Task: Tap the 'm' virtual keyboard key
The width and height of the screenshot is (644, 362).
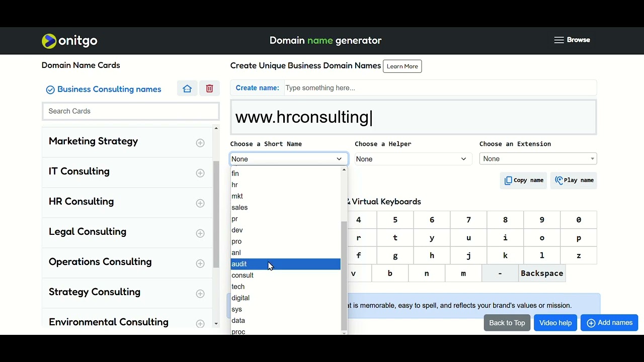Action: [463, 274]
